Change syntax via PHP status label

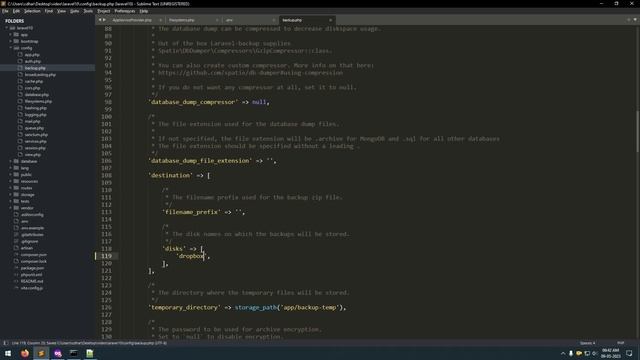(620, 343)
